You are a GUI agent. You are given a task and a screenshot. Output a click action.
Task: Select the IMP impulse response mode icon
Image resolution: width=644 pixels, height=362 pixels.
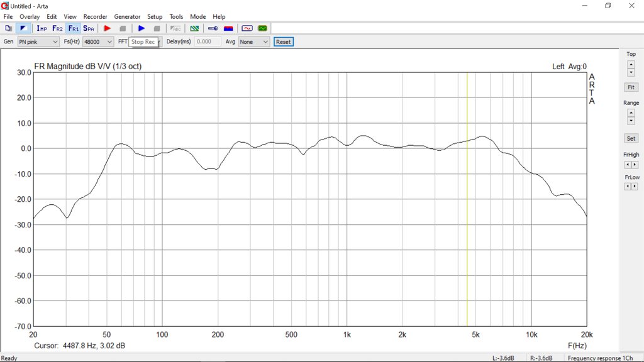pos(42,28)
